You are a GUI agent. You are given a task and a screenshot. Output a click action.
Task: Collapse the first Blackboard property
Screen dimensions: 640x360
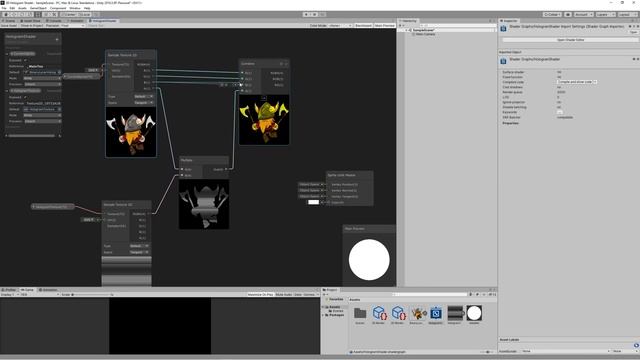7,54
